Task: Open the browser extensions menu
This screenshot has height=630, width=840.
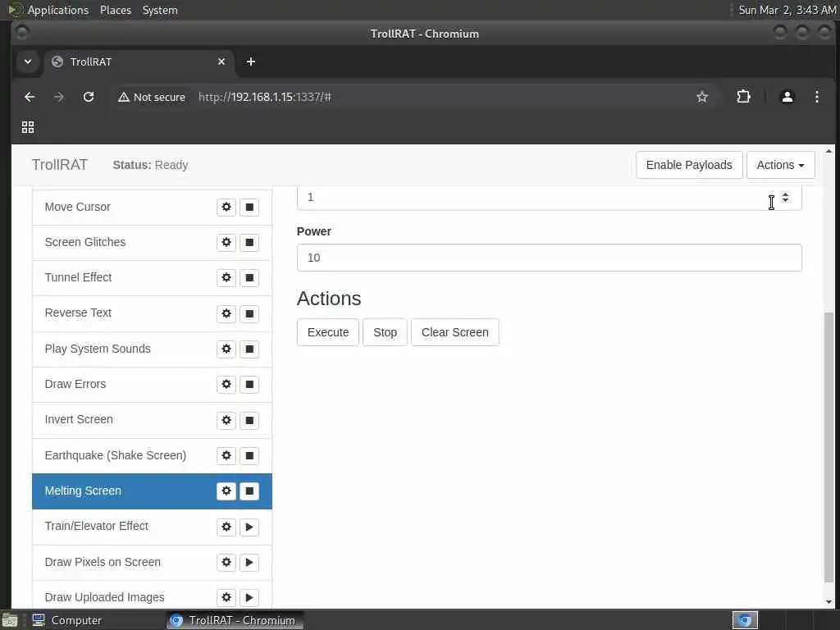Action: pos(743,97)
